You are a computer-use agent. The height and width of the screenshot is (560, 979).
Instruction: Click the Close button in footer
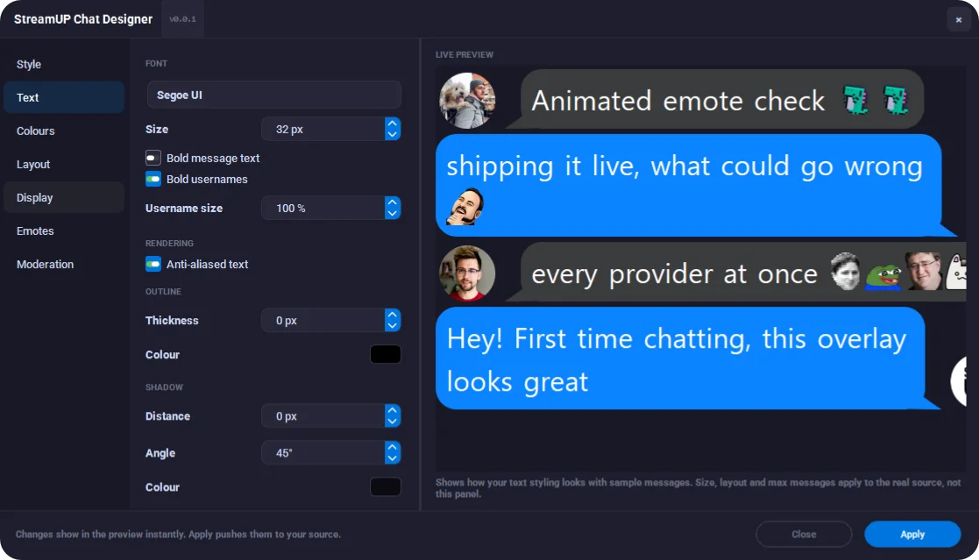click(804, 535)
